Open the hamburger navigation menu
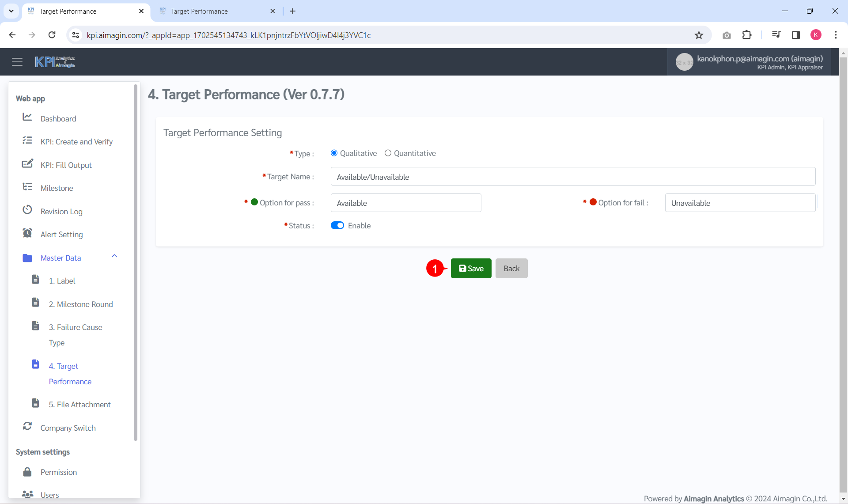This screenshot has height=504, width=848. pos(17,61)
